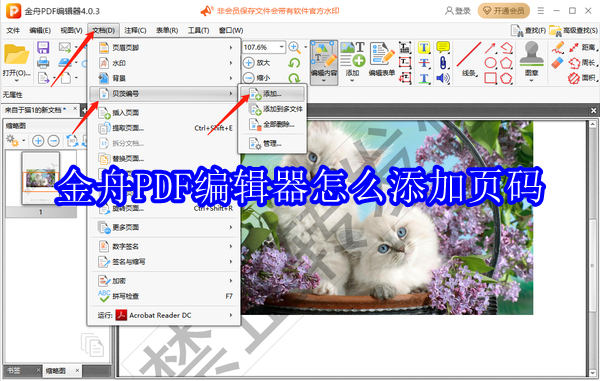Open the 视图(V) menu
This screenshot has width=600, height=381.
click(71, 30)
